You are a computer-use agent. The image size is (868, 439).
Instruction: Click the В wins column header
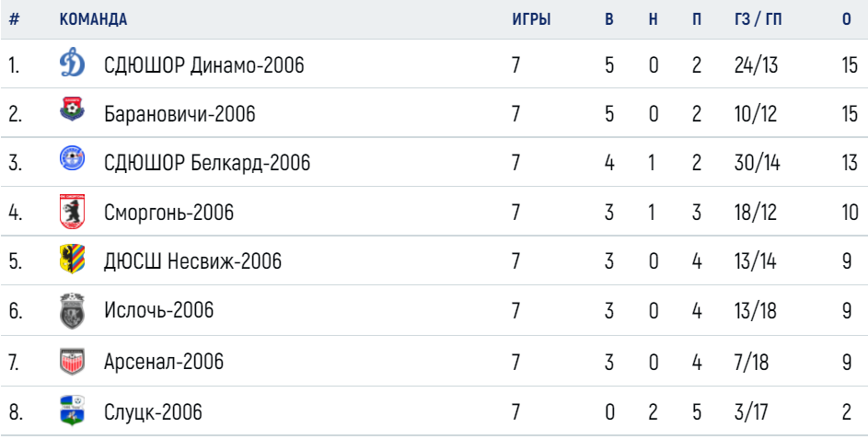[x=609, y=19]
